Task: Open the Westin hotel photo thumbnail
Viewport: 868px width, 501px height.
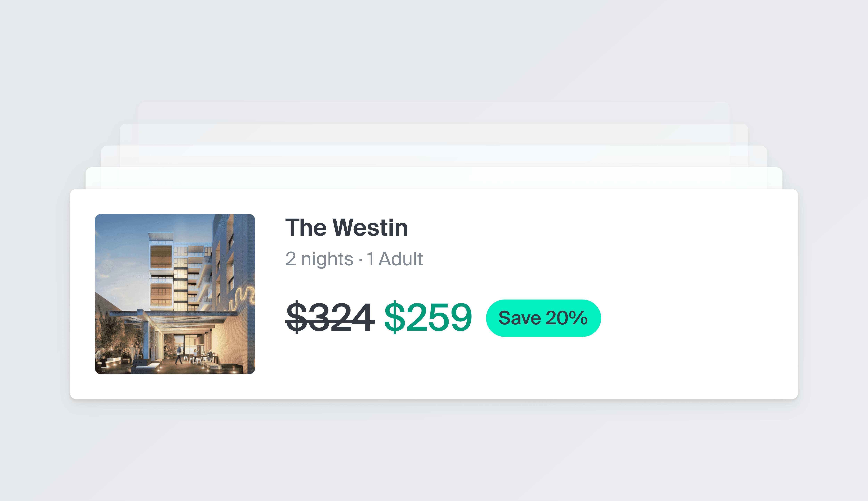Action: click(x=175, y=293)
